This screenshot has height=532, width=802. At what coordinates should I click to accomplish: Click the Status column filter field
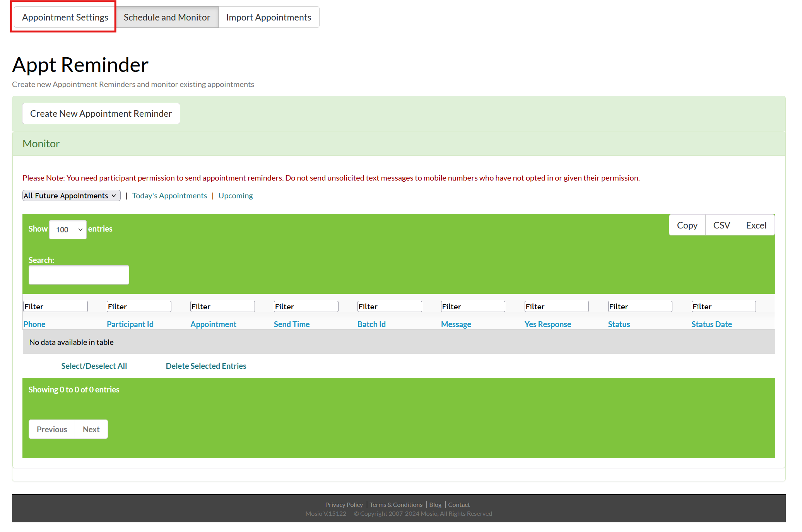(640, 307)
